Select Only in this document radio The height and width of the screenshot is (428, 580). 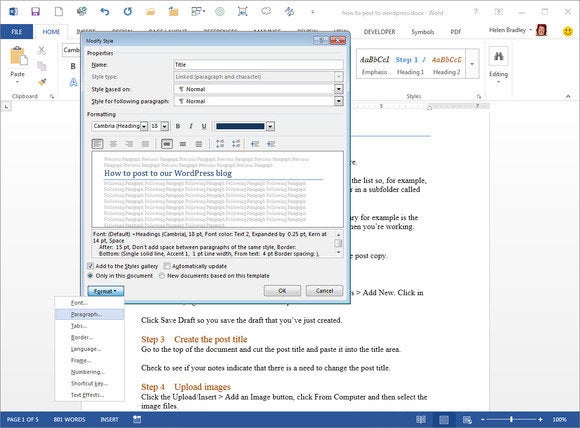point(90,276)
